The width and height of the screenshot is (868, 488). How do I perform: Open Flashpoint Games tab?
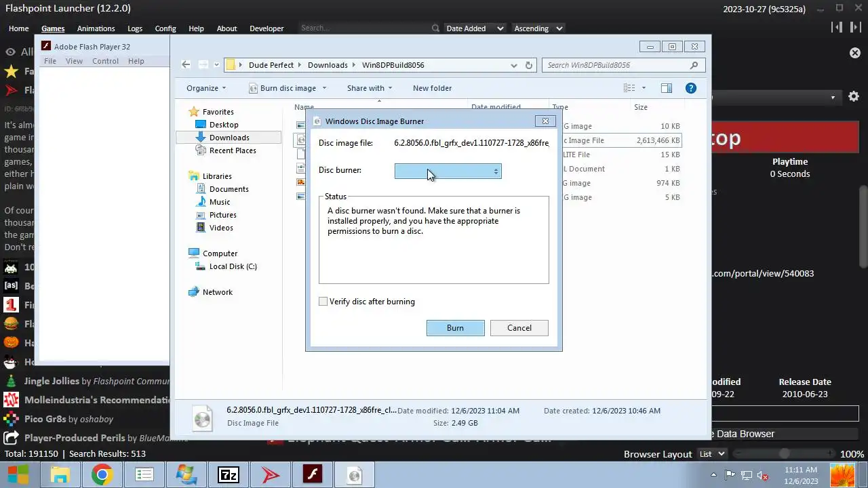(53, 28)
